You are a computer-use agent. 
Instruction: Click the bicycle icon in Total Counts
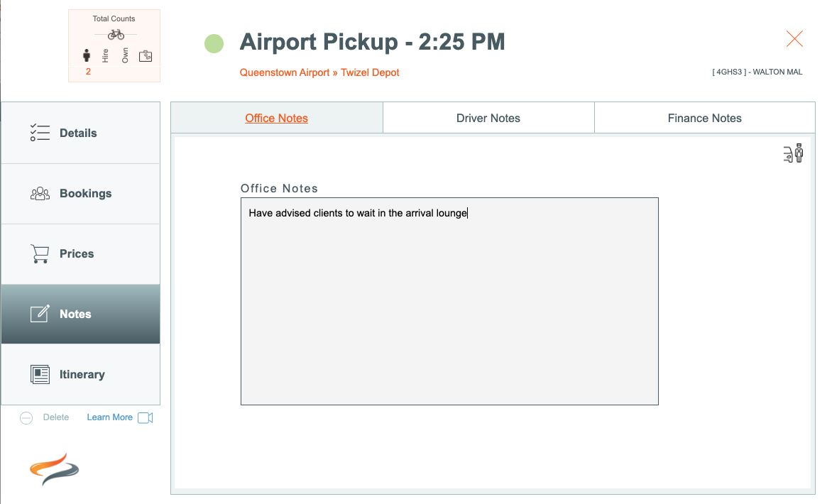[116, 35]
